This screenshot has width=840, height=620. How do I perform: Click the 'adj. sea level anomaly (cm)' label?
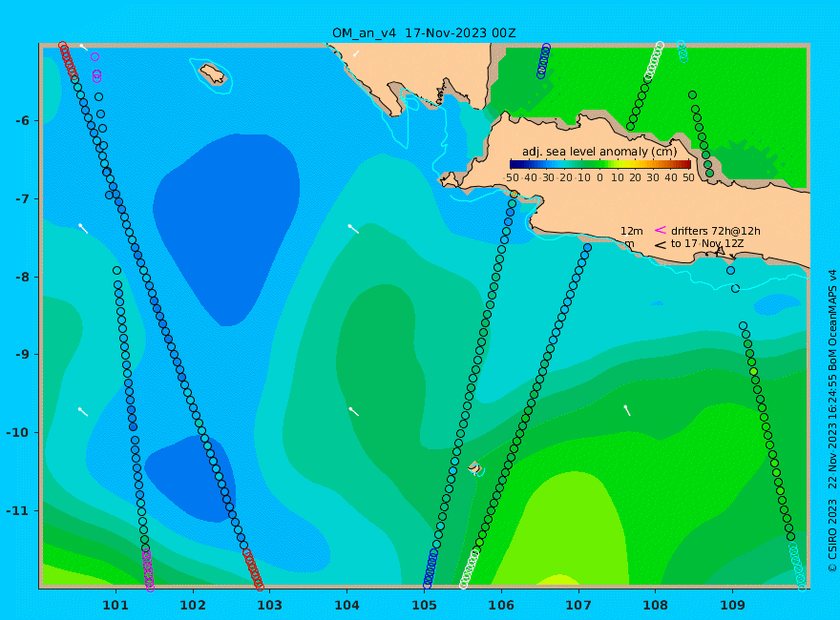599,152
